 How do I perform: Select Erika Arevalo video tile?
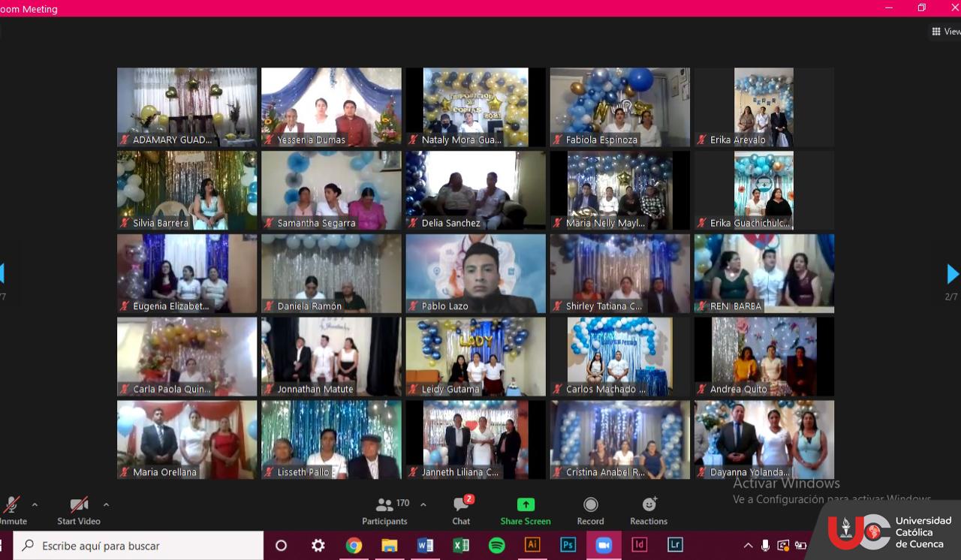[x=764, y=107]
